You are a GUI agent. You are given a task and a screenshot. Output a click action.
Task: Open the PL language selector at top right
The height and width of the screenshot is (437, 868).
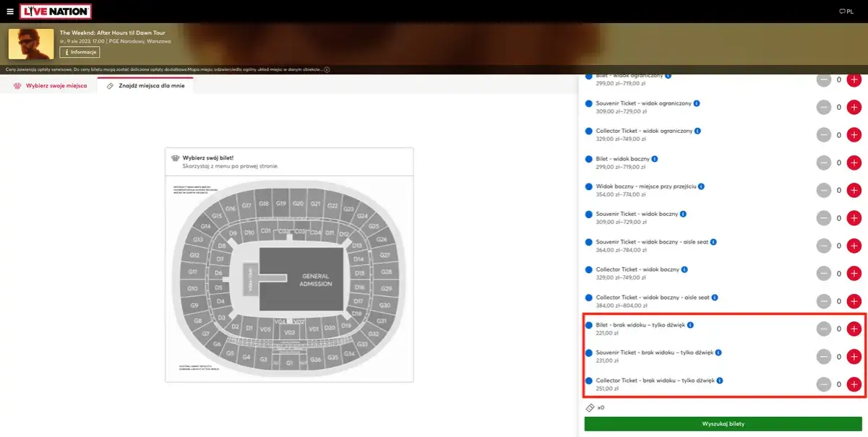point(848,11)
